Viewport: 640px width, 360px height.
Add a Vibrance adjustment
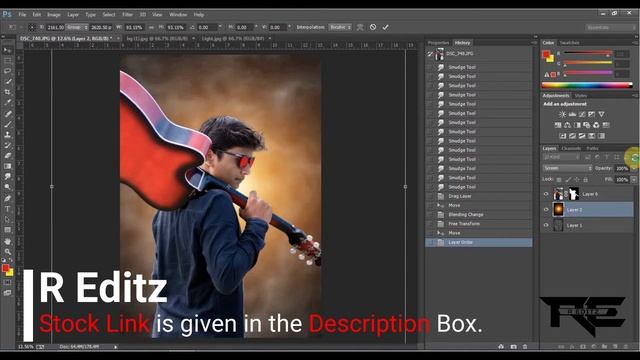pyautogui.click(x=601, y=114)
